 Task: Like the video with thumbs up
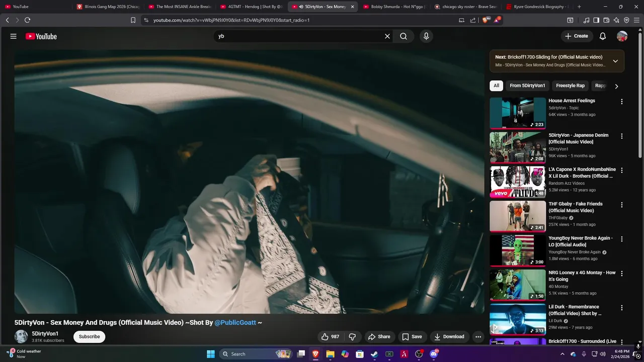330,337
